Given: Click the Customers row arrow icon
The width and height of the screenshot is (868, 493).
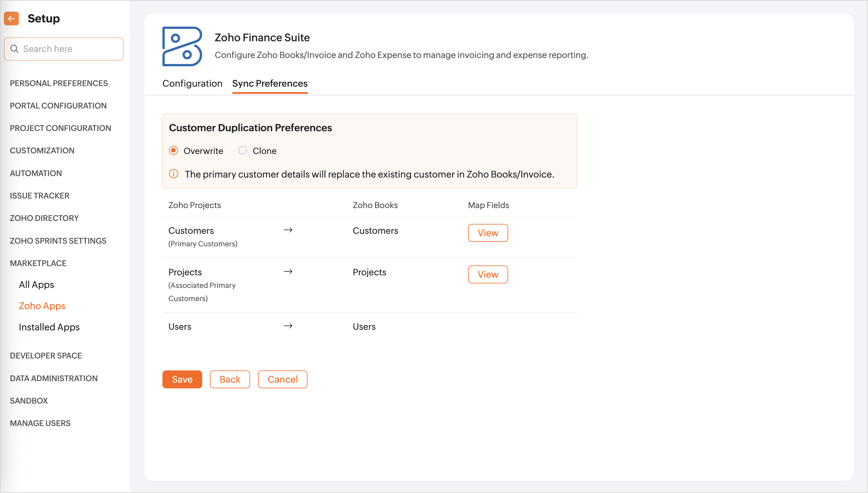Looking at the screenshot, I should pos(288,230).
